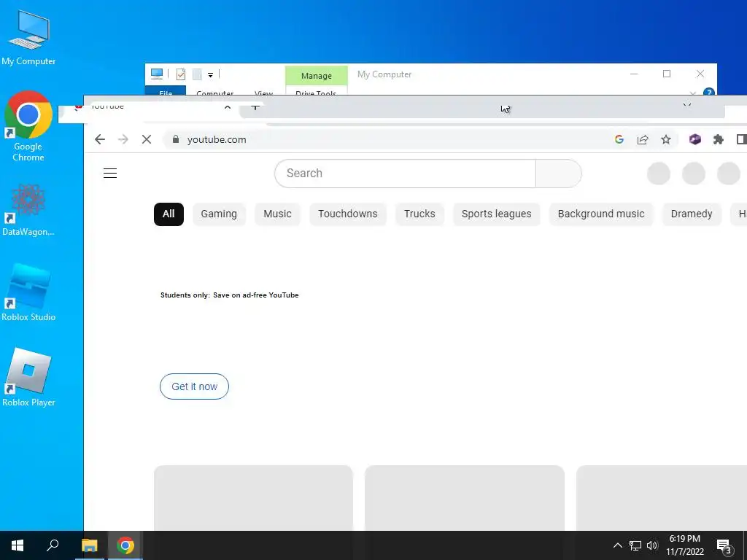Select the Touchdowns filter chip
Viewport: 747px width, 560px height.
[x=348, y=214]
